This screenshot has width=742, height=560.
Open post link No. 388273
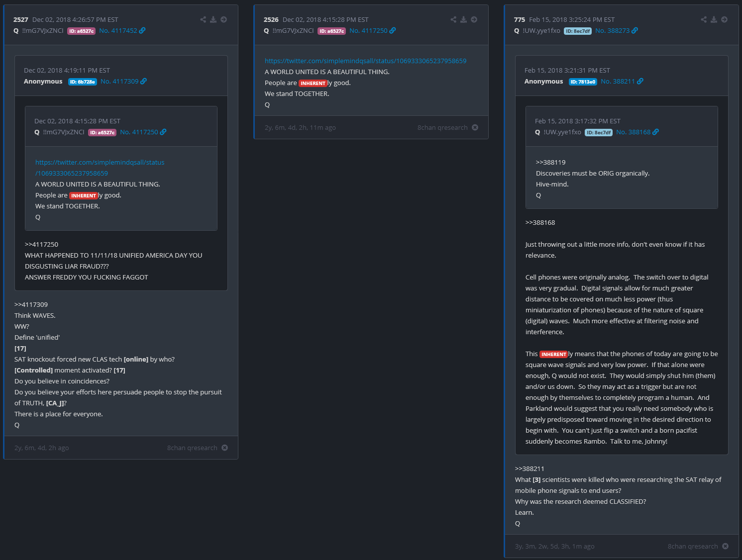[612, 30]
